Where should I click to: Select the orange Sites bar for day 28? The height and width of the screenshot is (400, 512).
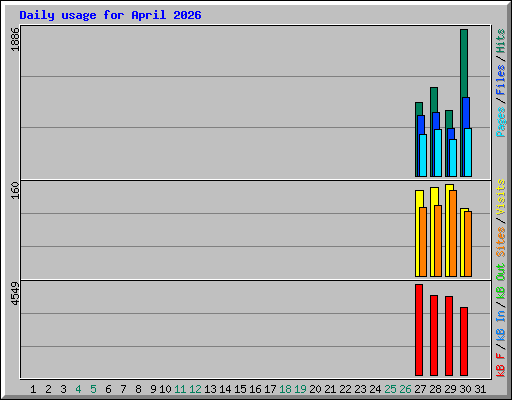438,241
